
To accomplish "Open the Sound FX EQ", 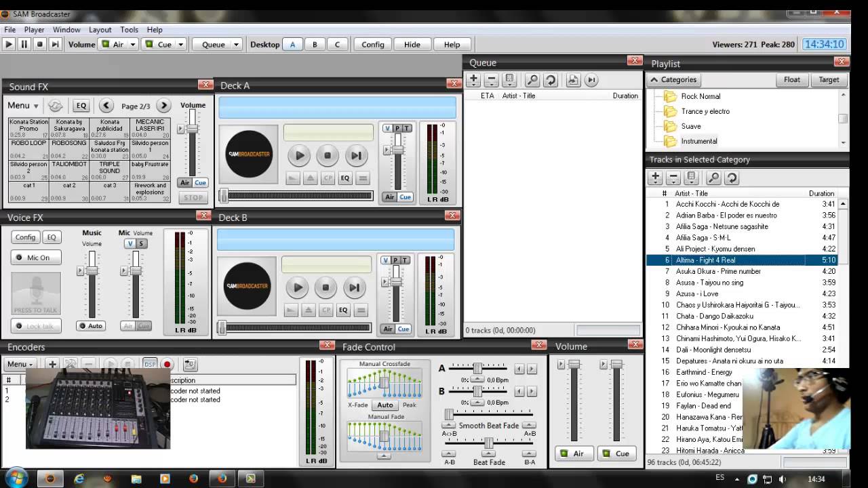I will [x=81, y=106].
